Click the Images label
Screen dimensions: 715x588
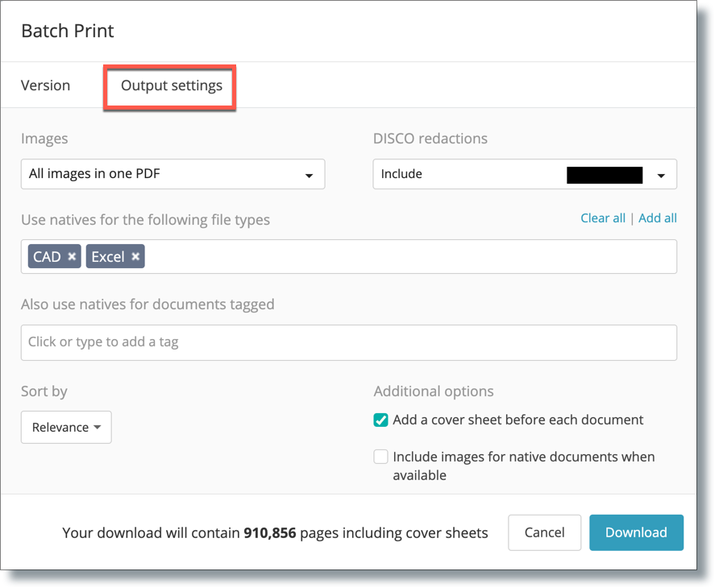tap(44, 139)
